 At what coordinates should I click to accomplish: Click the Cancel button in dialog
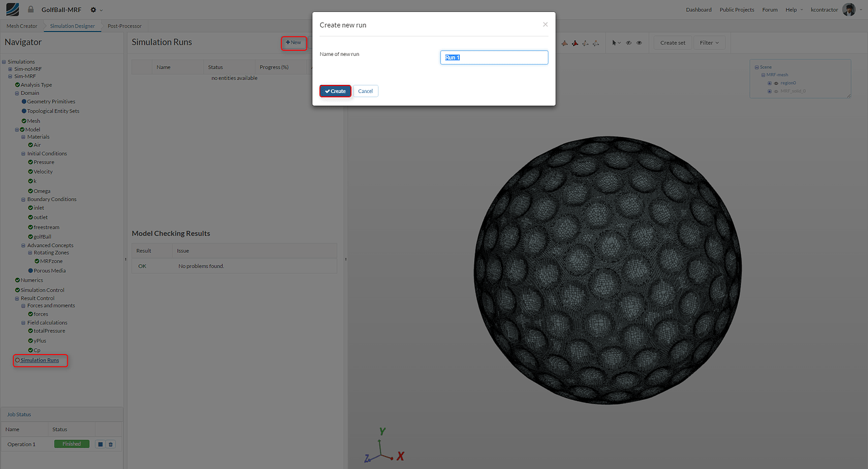click(365, 91)
